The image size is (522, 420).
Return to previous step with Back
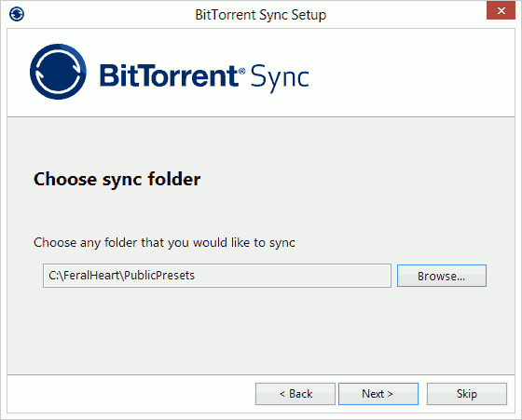pos(295,394)
